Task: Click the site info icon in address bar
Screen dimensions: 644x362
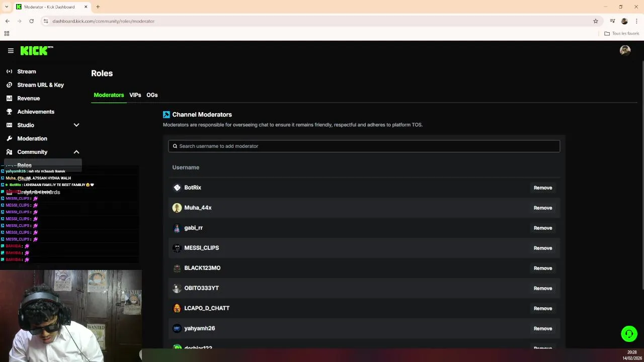Action: pos(46,21)
